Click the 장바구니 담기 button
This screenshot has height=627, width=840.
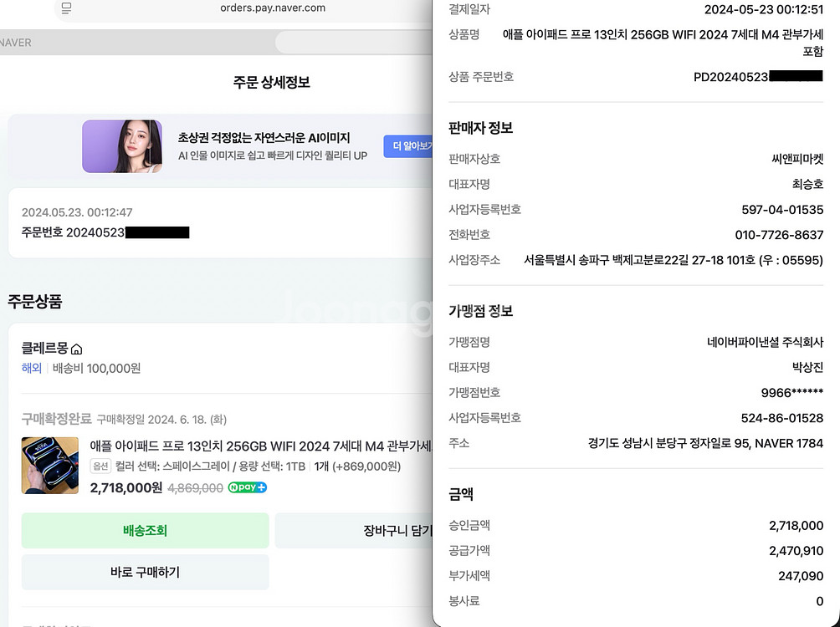(354, 531)
